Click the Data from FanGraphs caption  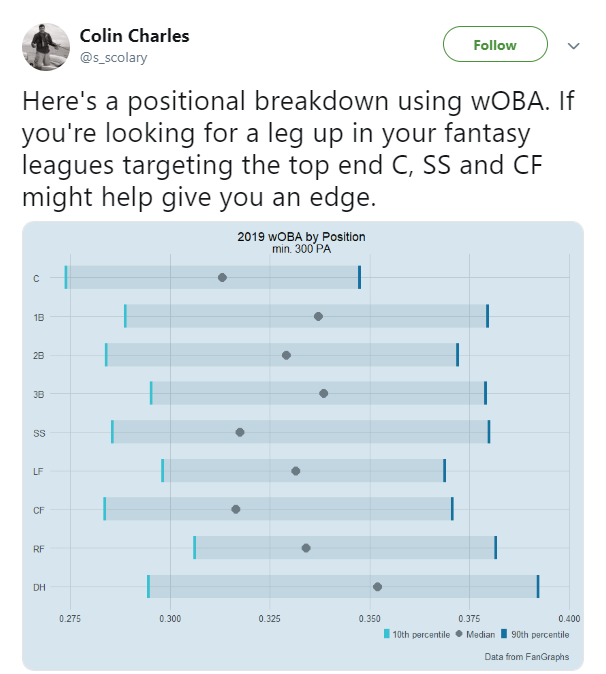coord(527,656)
